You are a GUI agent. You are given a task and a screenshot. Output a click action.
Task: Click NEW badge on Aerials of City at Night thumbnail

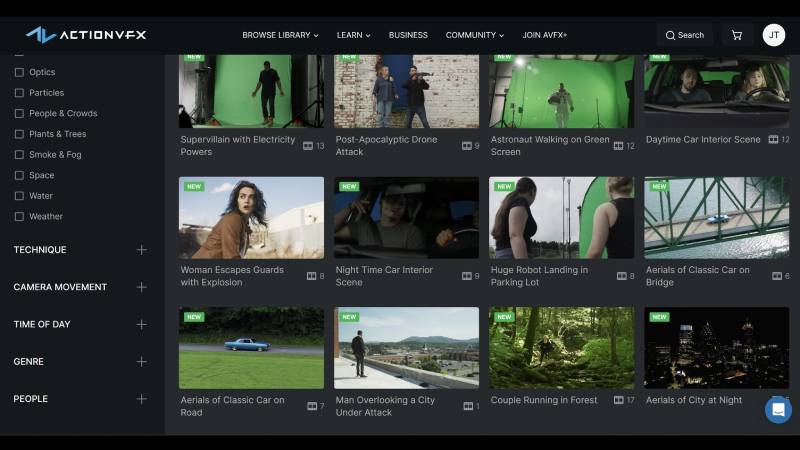(x=659, y=317)
